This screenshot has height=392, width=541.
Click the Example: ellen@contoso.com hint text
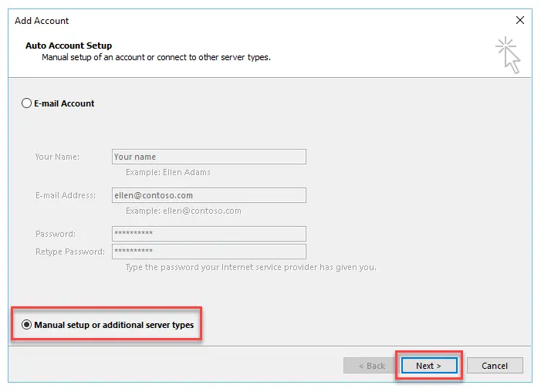[x=184, y=211]
